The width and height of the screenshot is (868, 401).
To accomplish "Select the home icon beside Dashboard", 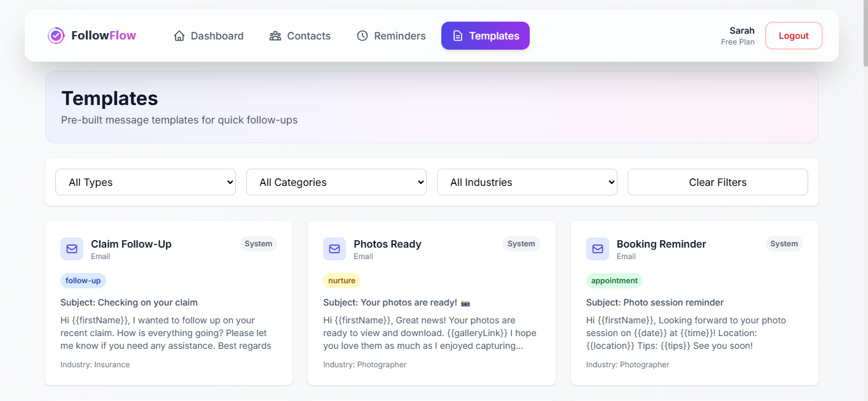I will 179,36.
